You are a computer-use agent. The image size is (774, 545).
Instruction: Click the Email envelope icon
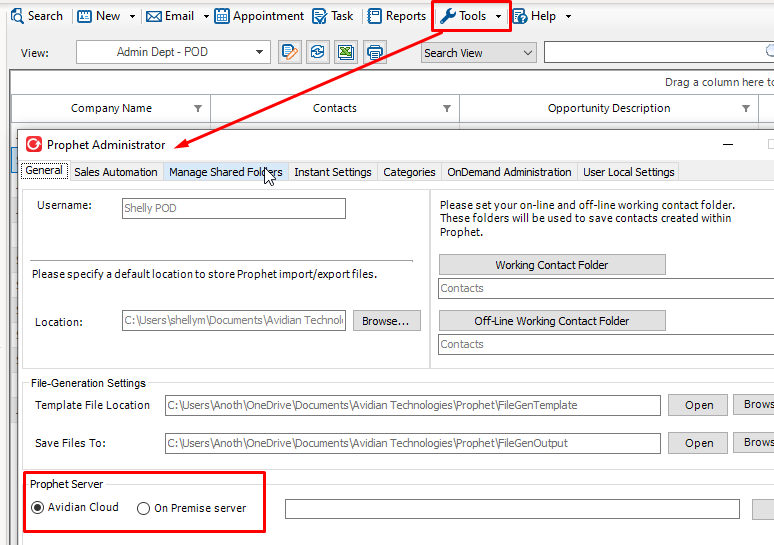tap(154, 17)
